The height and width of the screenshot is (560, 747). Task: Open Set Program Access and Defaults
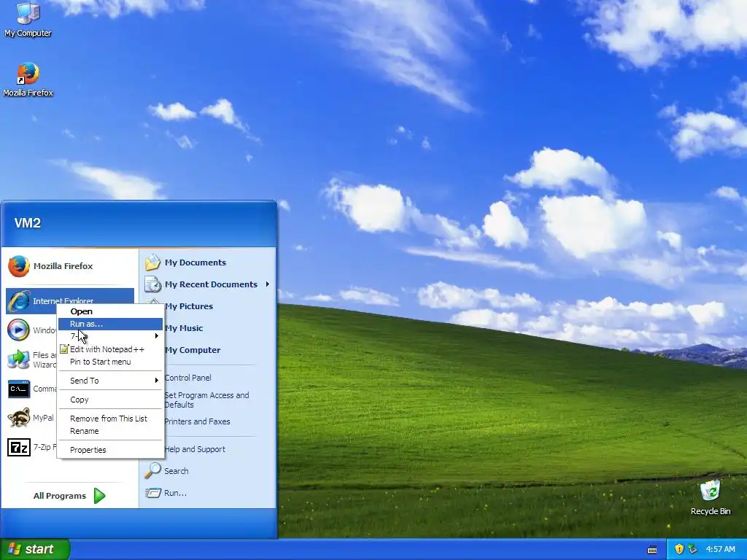pyautogui.click(x=206, y=400)
